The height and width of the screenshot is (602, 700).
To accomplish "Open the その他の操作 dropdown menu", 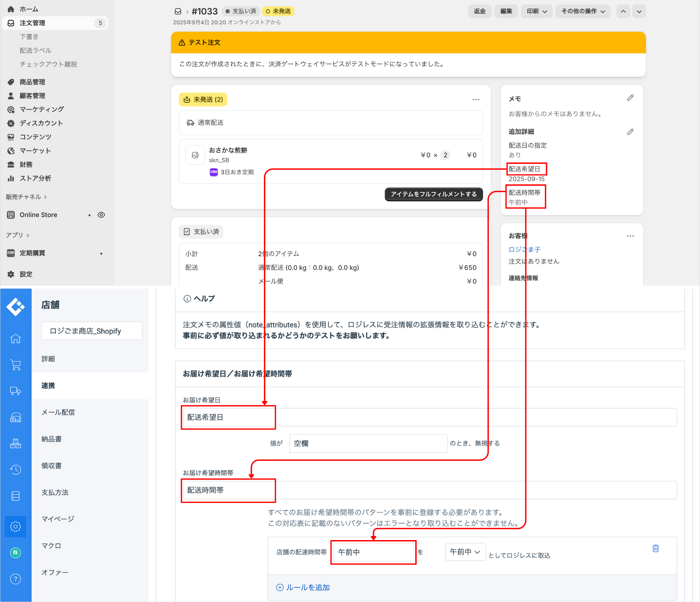I will tap(582, 11).
